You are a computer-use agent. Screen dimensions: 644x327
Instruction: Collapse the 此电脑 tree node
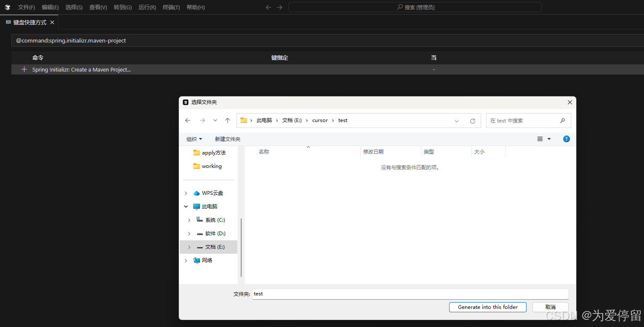tap(186, 207)
